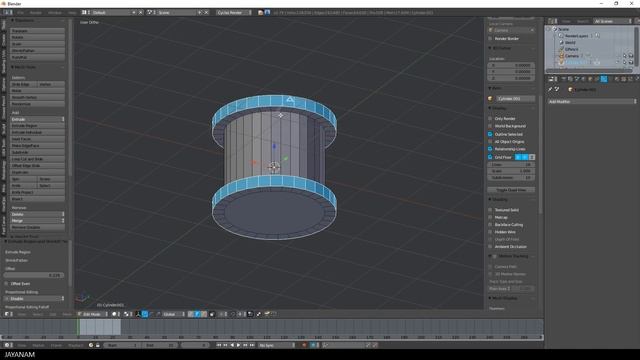Open the Edit Mode selector dropdown
The width and height of the screenshot is (640, 360).
click(x=93, y=314)
